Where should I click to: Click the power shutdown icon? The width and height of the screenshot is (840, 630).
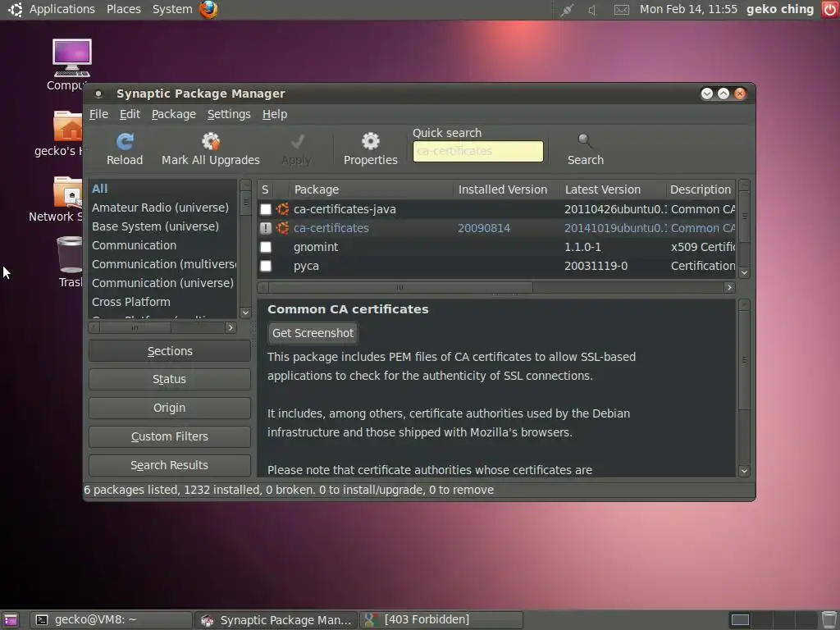click(830, 10)
